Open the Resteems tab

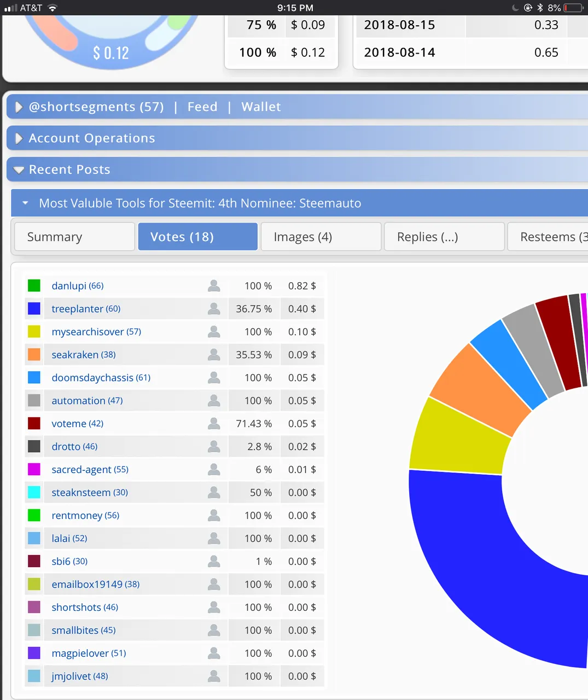pos(548,237)
